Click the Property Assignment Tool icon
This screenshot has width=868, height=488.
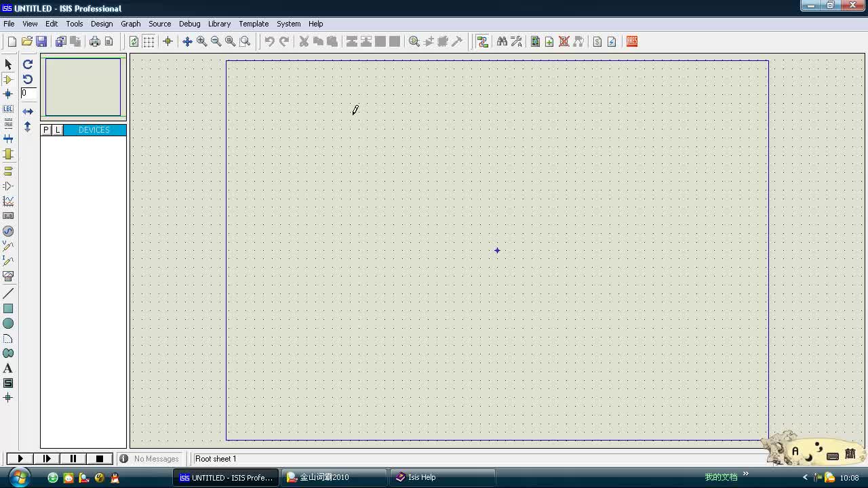tap(517, 42)
